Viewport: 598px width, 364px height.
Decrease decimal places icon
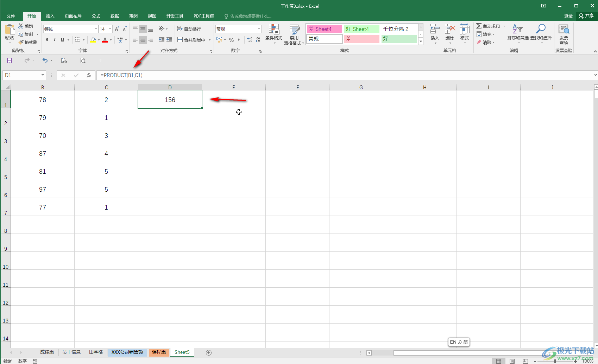[258, 40]
